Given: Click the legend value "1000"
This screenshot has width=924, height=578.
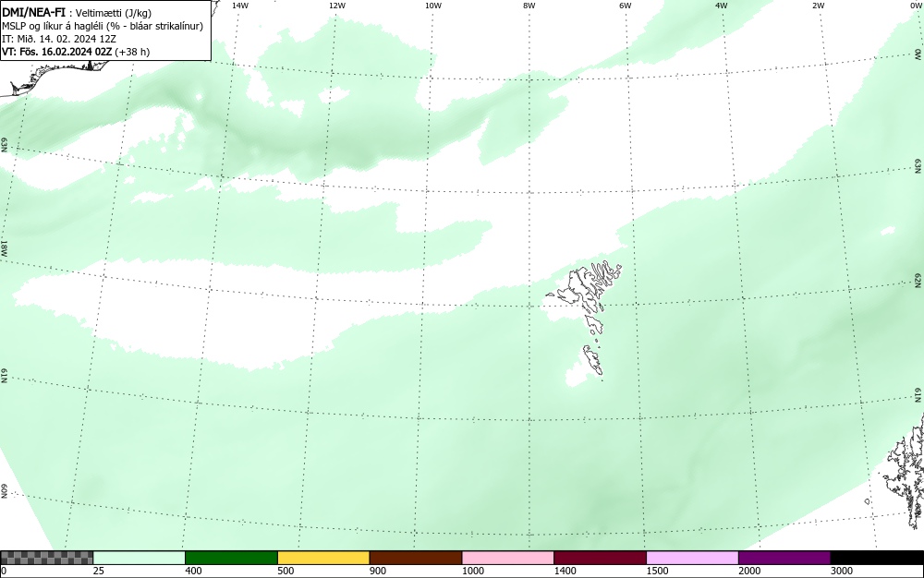Looking at the screenshot, I should click(472, 571).
